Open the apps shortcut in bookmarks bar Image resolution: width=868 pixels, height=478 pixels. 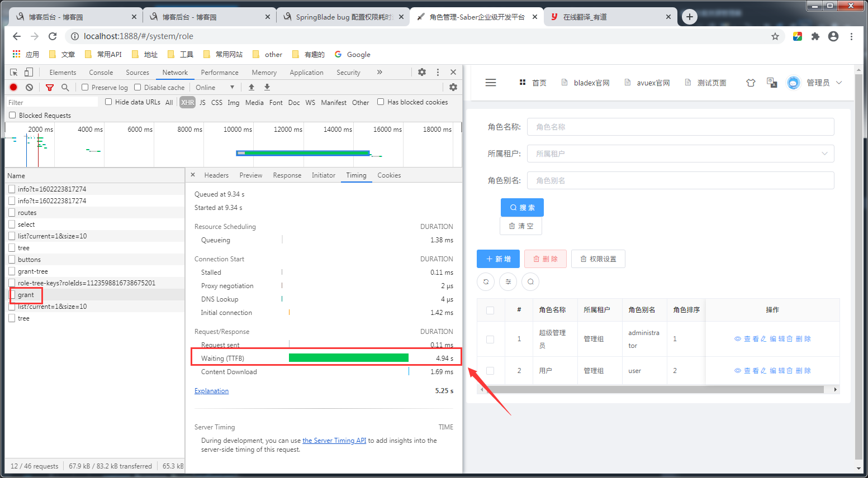coord(26,54)
